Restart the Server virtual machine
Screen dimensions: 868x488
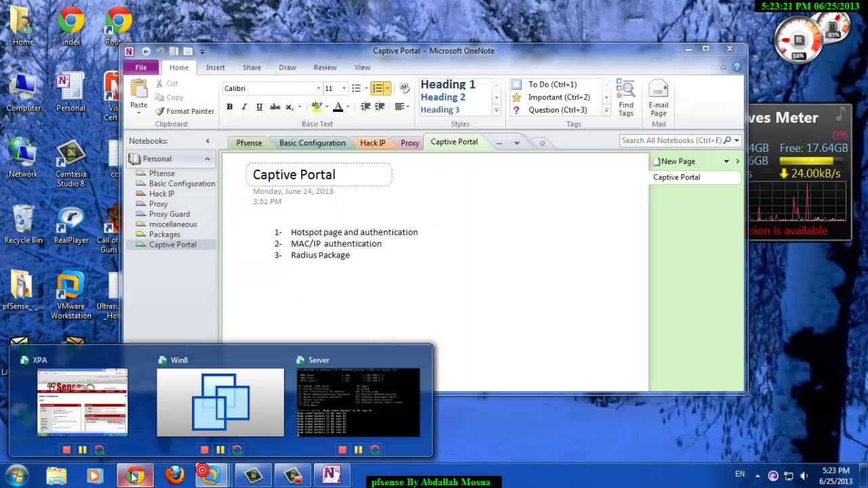(375, 449)
